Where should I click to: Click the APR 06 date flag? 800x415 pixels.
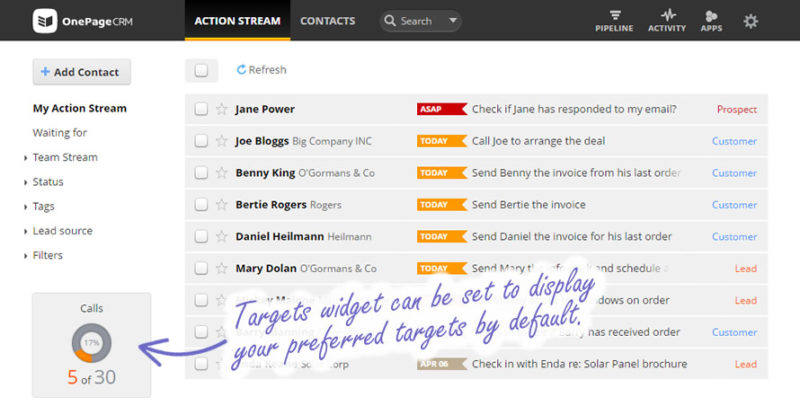click(x=442, y=364)
